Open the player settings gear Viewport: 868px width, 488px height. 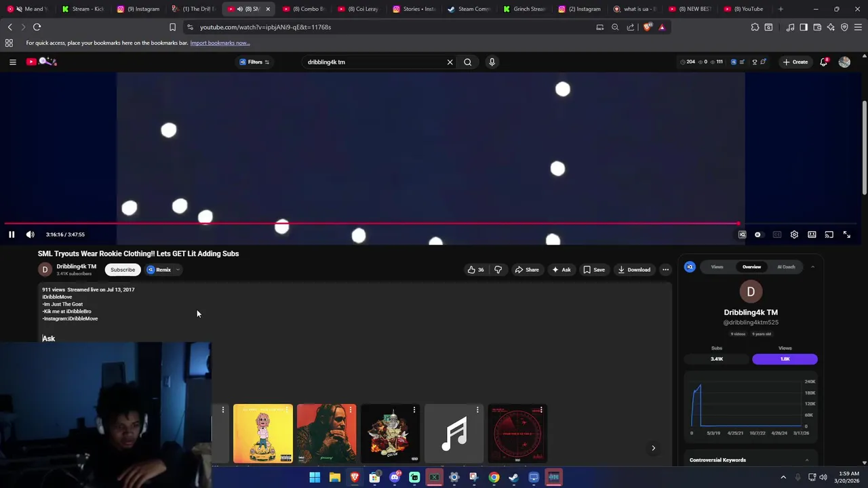[794, 235]
